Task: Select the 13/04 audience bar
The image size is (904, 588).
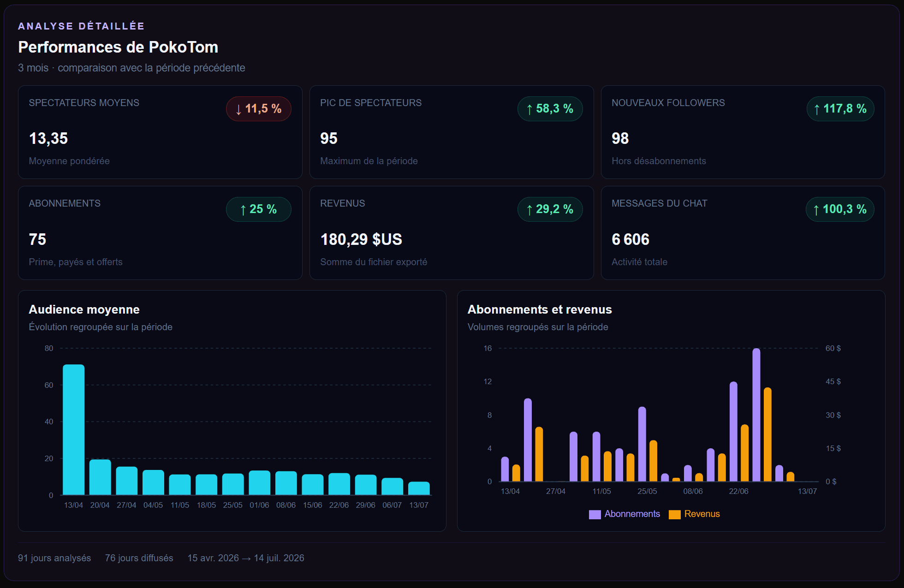Action: (x=73, y=430)
